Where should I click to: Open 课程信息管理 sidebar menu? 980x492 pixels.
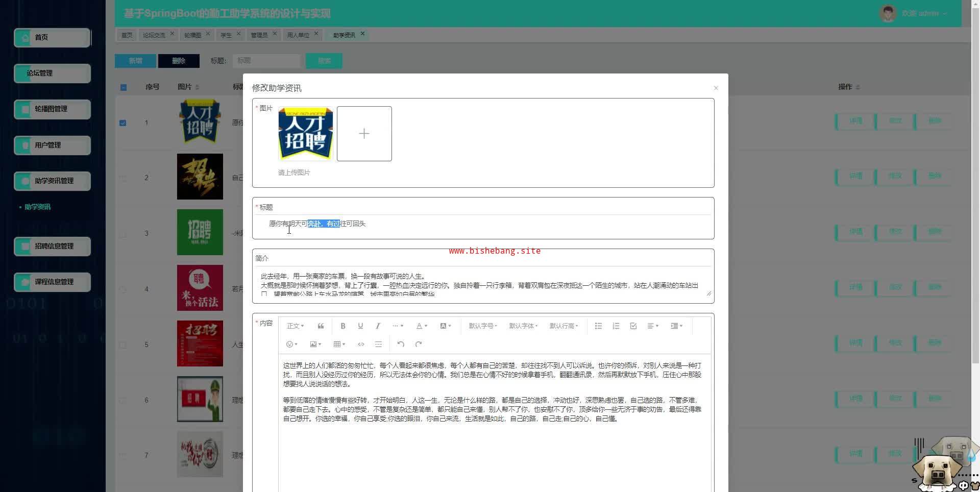point(52,282)
